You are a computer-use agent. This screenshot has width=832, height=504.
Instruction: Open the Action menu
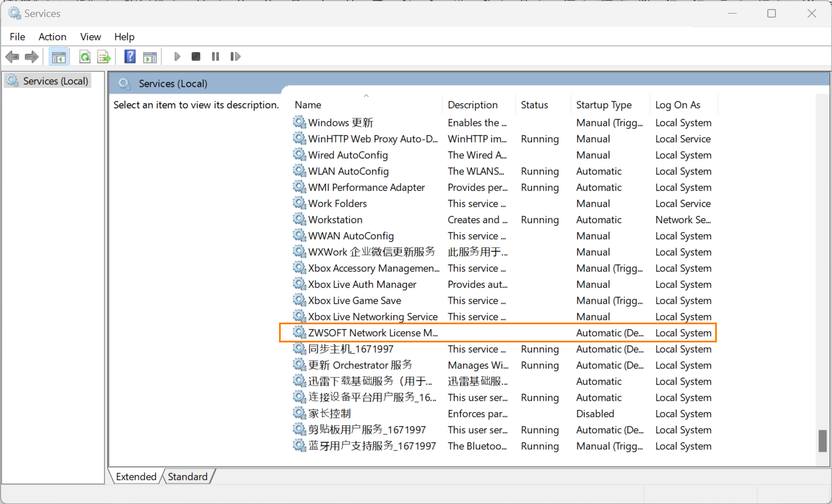(52, 37)
